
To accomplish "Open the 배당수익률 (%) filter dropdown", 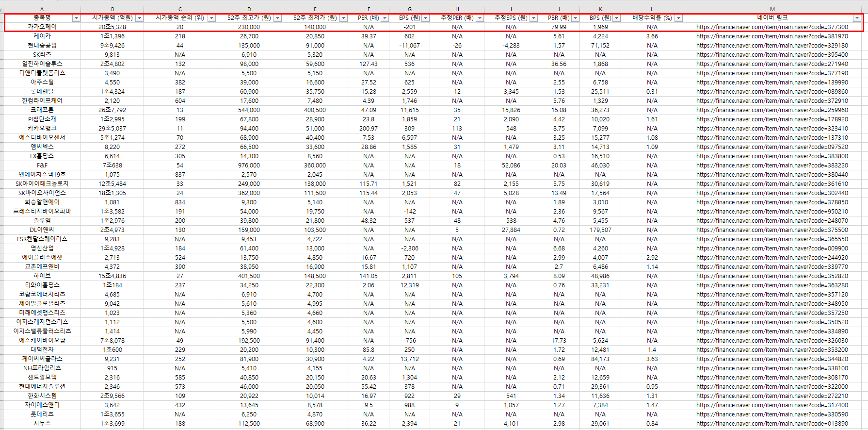I will coord(678,18).
